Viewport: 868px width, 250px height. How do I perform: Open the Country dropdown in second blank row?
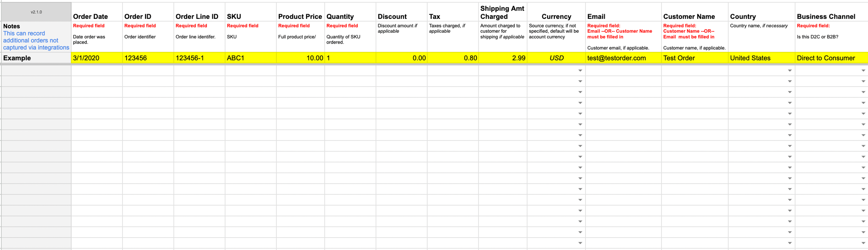[x=789, y=81]
